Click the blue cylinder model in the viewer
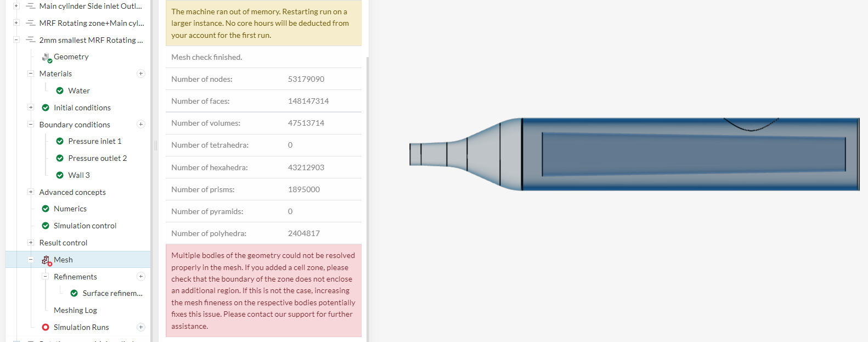Screen dimensions: 868x342 click(x=686, y=154)
